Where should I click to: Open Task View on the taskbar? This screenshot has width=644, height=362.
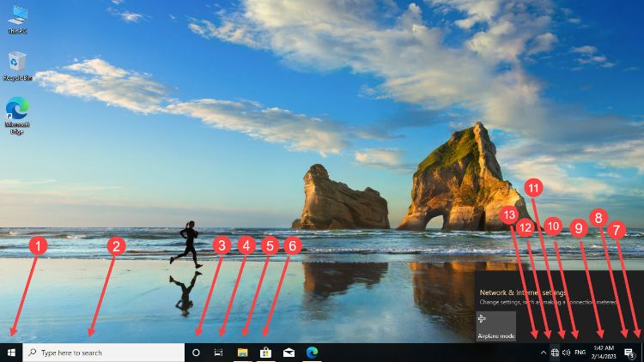click(x=219, y=353)
